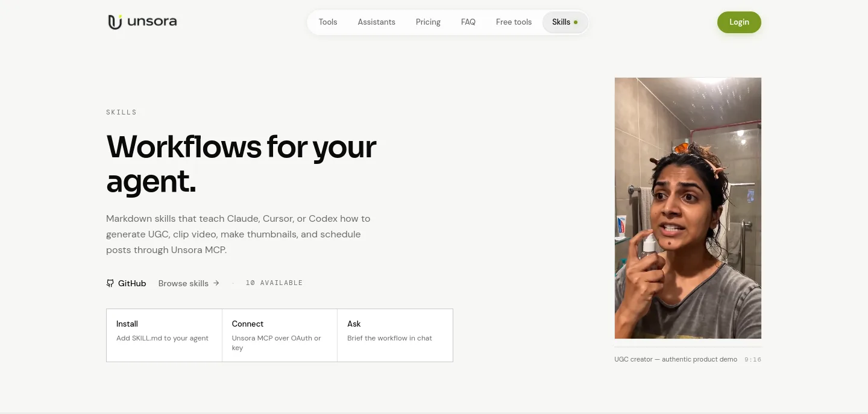
Task: Click the 'Workflows for your agent.' heading
Action: coord(241,163)
